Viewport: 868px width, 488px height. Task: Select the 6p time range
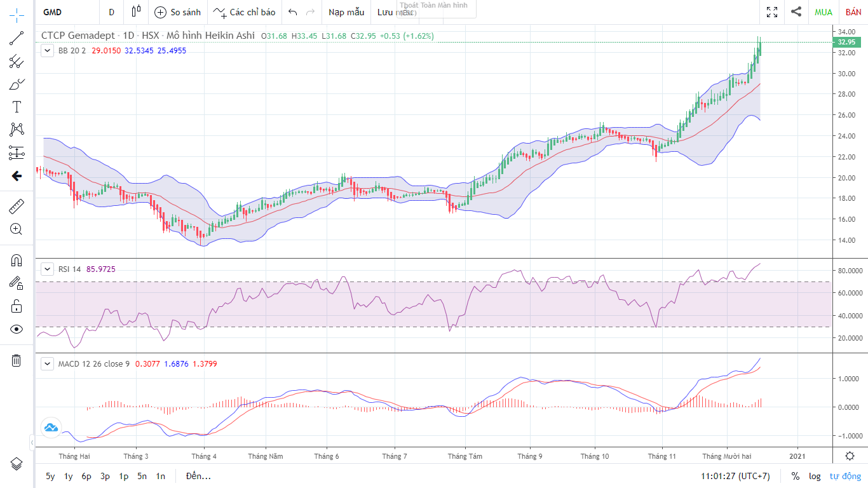tap(86, 476)
